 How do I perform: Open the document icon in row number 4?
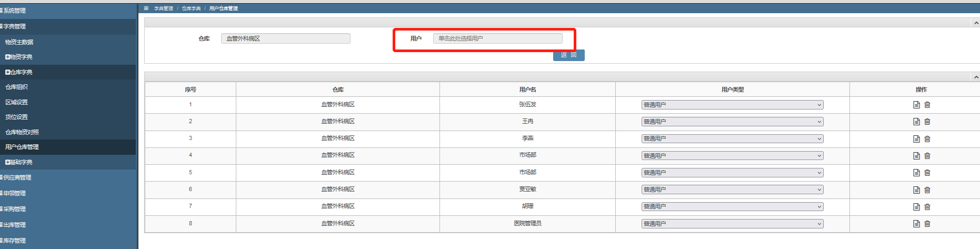[x=916, y=156]
